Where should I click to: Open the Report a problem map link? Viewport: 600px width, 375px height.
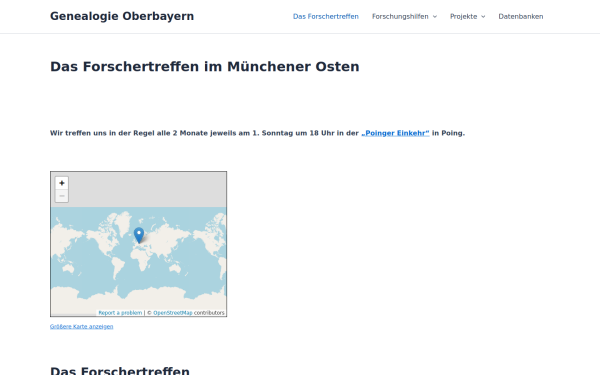click(120, 313)
